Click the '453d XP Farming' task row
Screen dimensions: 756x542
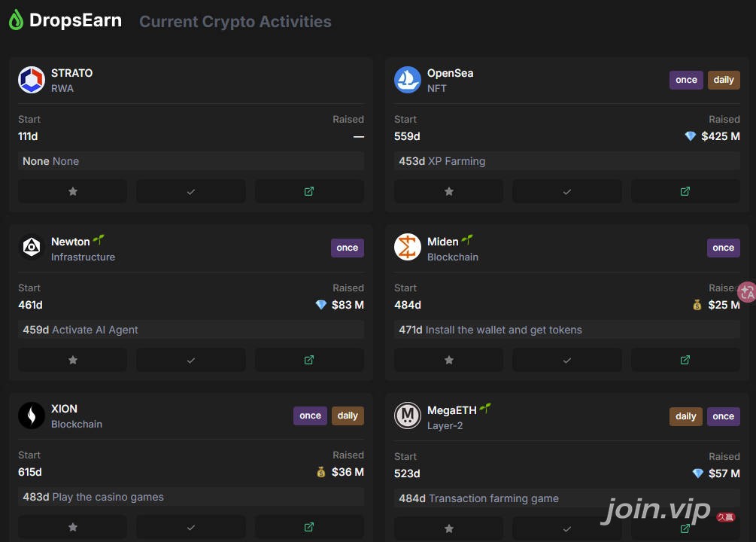point(567,161)
